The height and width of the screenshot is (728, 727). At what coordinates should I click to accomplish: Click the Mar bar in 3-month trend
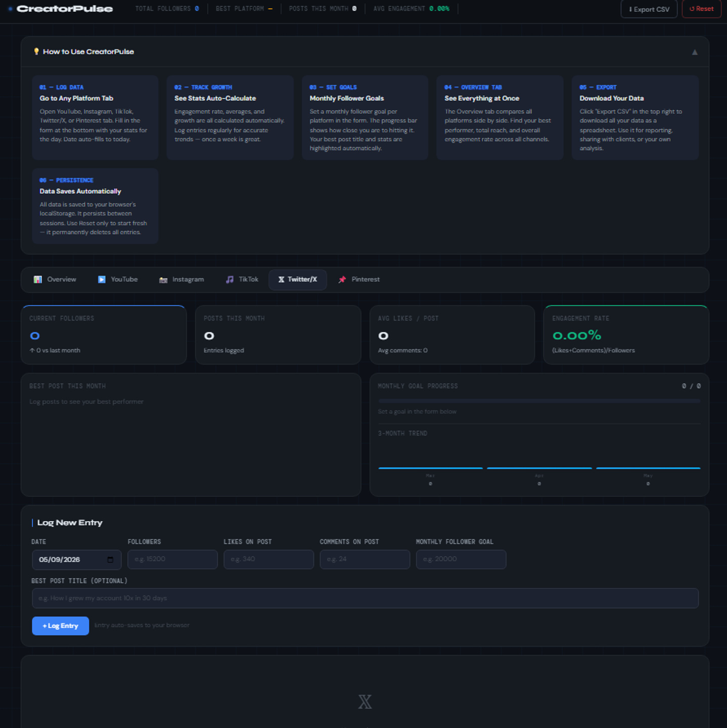click(x=430, y=468)
